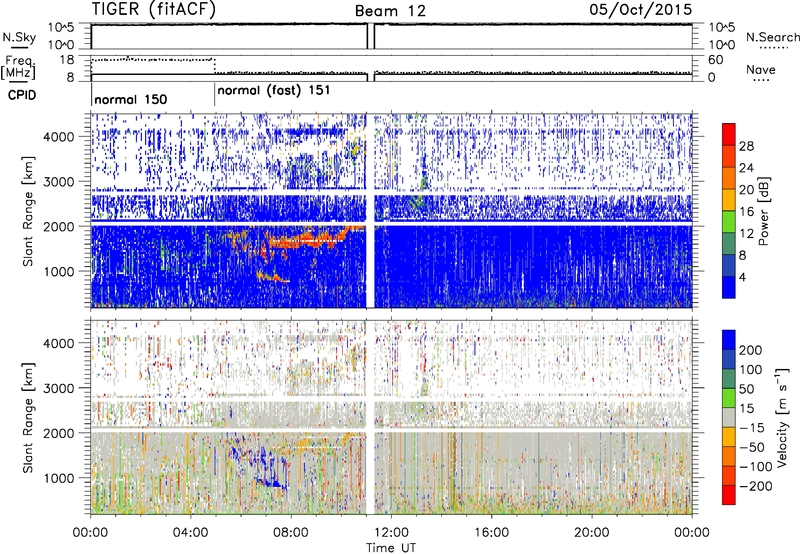Pick the light green 12–16 dB Power segment
The image size is (800, 554).
[729, 221]
